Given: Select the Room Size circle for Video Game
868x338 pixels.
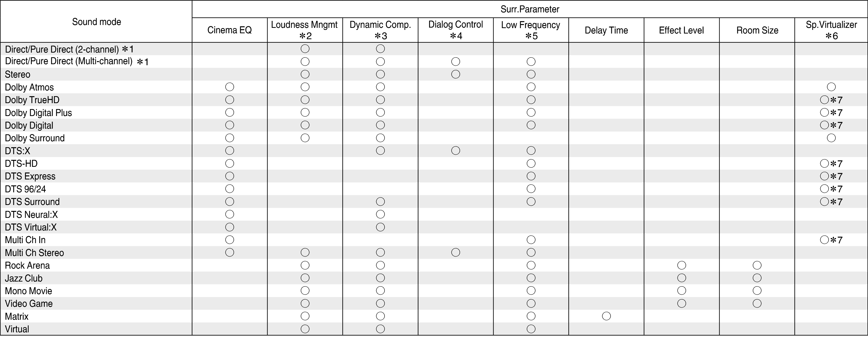Looking at the screenshot, I should click(x=757, y=303).
